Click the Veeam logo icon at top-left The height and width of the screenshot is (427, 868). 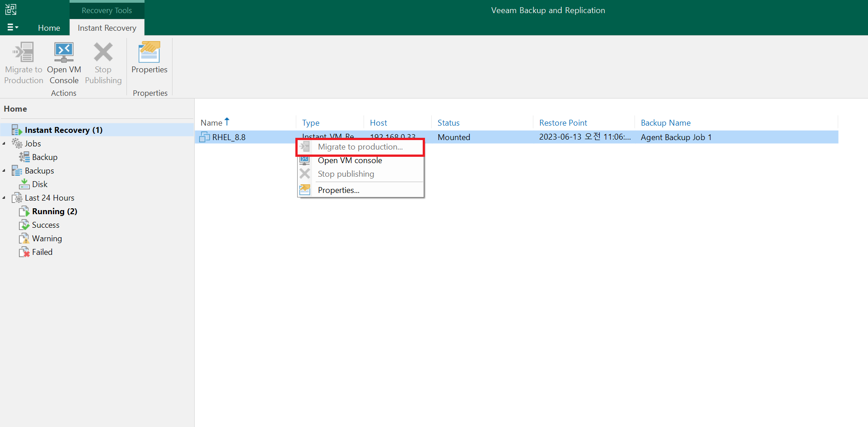(x=11, y=9)
